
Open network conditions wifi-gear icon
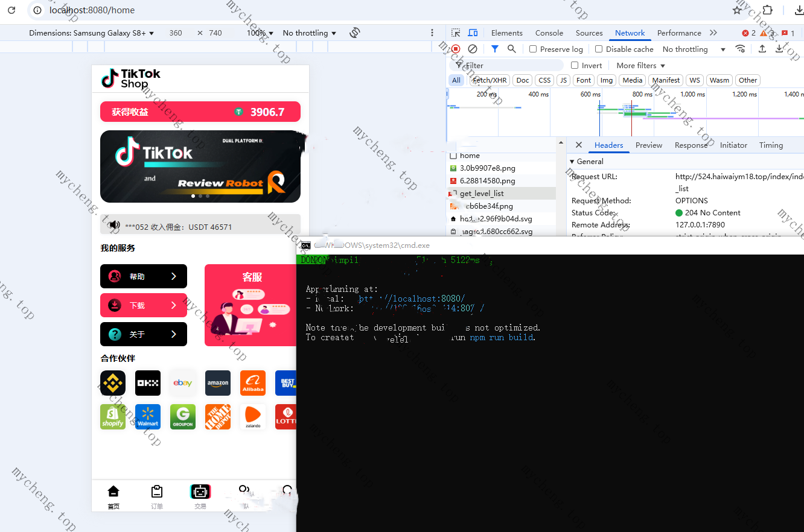coord(741,49)
